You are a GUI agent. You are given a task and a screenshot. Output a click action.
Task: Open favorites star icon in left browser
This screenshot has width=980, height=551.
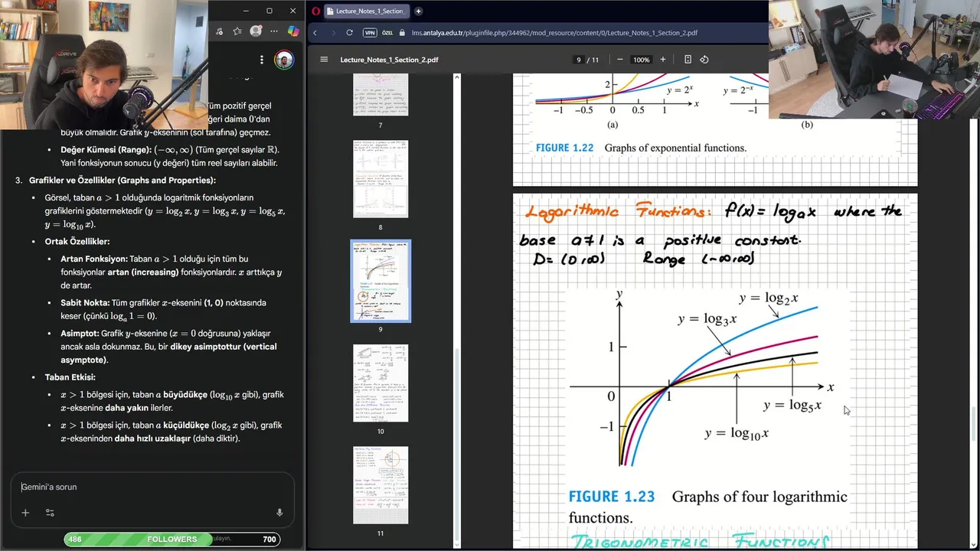tap(237, 31)
